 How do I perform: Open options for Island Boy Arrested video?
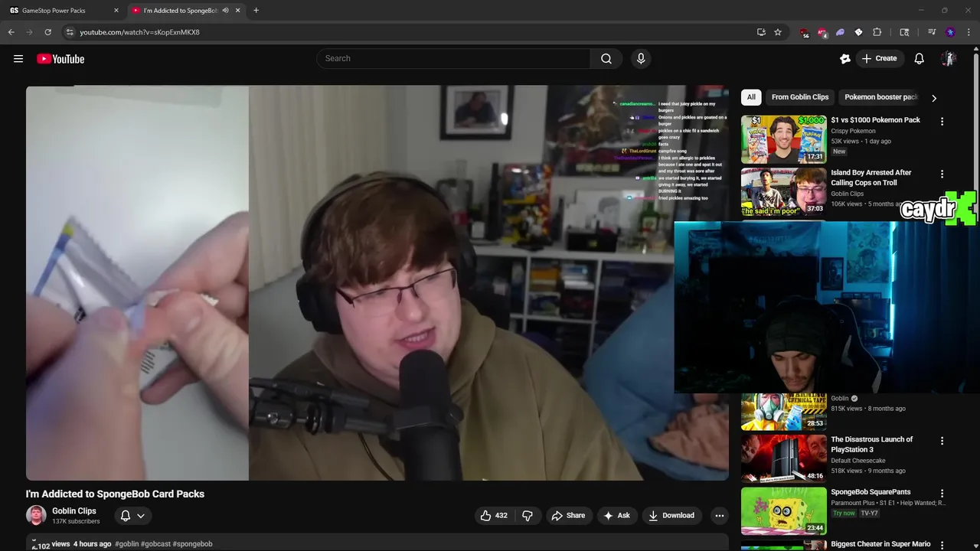click(942, 174)
